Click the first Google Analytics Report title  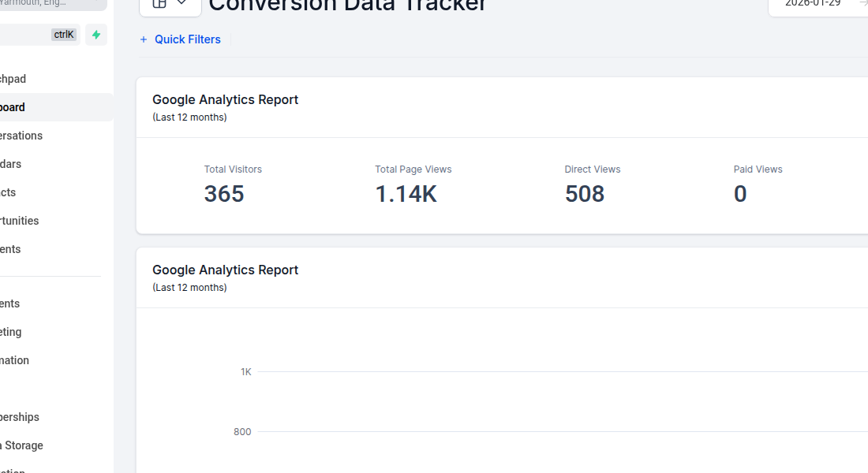click(225, 99)
